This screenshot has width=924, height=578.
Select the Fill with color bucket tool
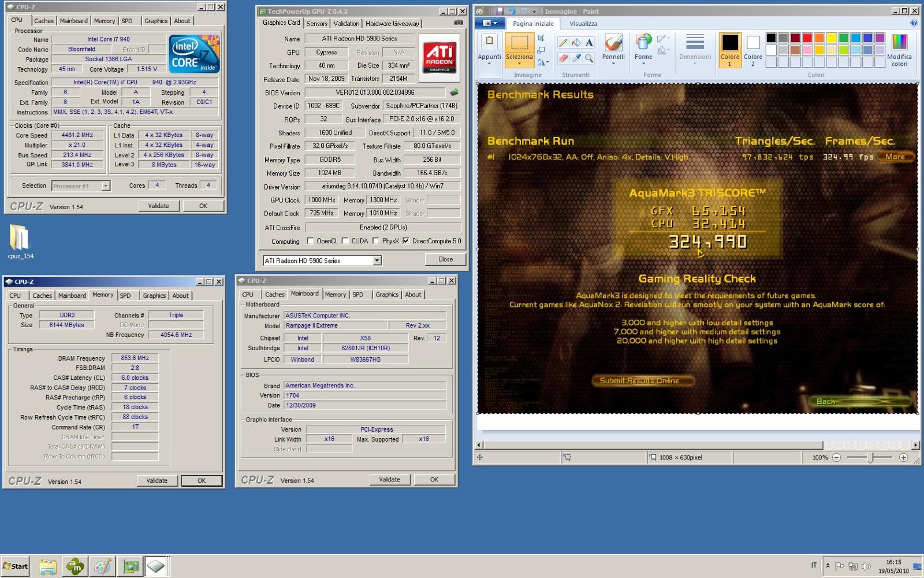tap(576, 43)
